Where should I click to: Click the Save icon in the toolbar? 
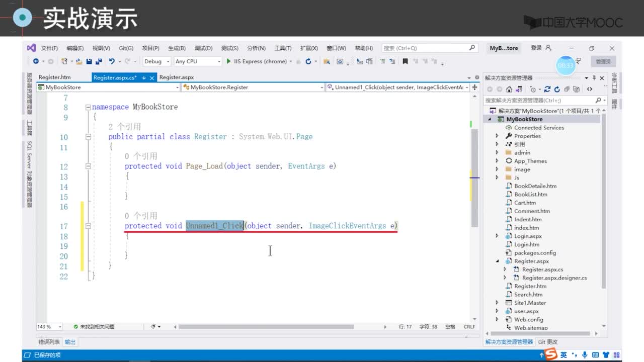[x=89, y=61]
